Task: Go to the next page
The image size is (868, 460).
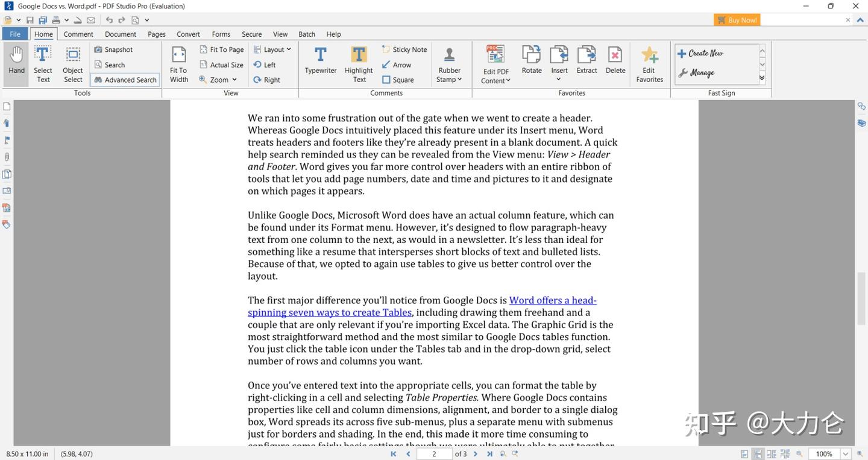Action: tap(476, 454)
